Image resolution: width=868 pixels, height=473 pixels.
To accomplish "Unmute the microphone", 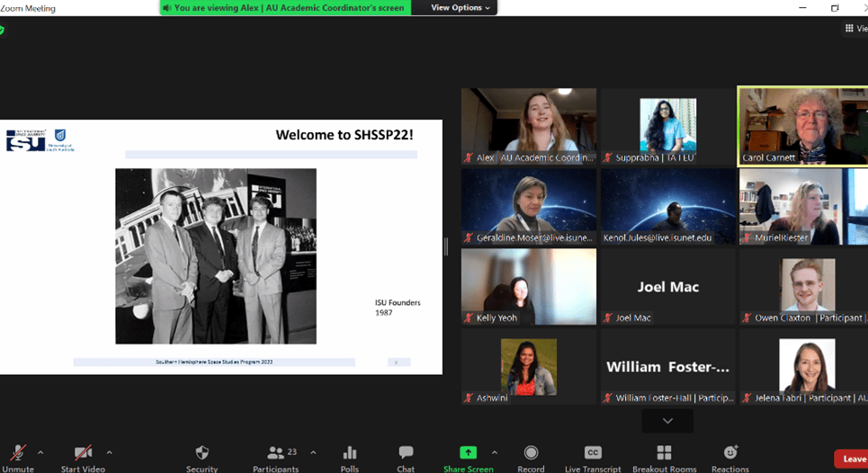I will pos(17,453).
